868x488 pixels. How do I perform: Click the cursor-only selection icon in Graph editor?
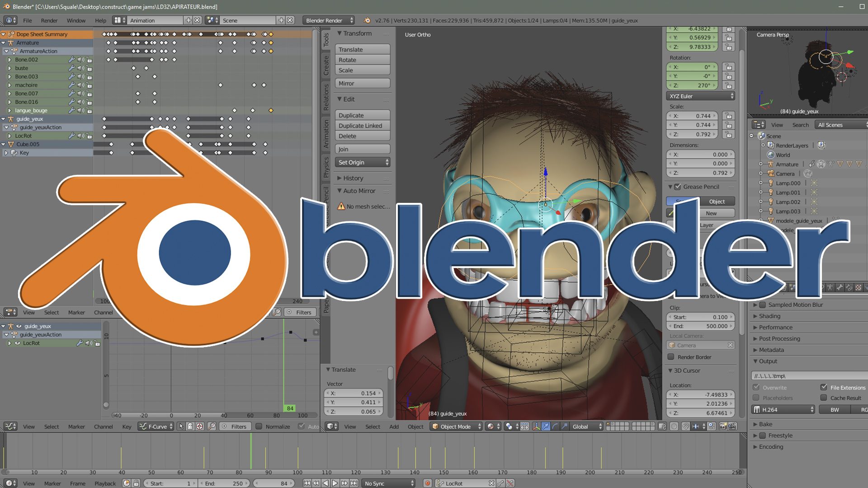(x=181, y=427)
